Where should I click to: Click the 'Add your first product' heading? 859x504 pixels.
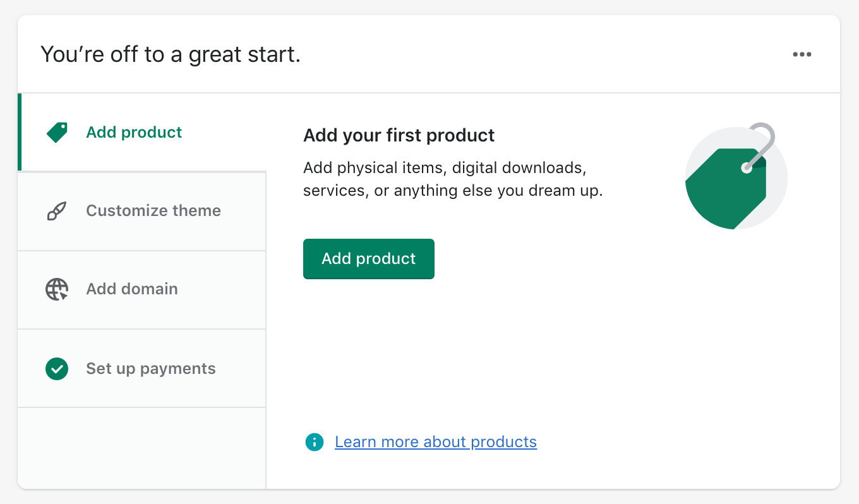[x=399, y=135]
